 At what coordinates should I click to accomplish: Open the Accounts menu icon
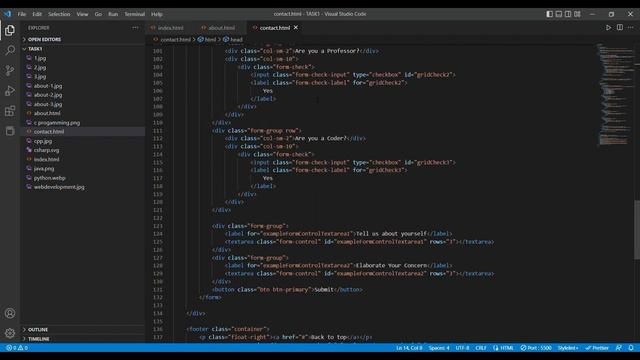coord(10,313)
